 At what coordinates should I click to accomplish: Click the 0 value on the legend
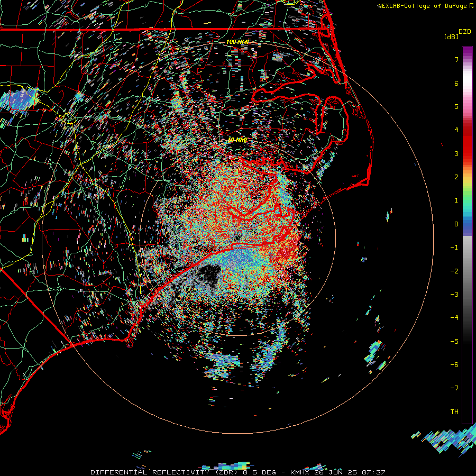[x=456, y=224]
